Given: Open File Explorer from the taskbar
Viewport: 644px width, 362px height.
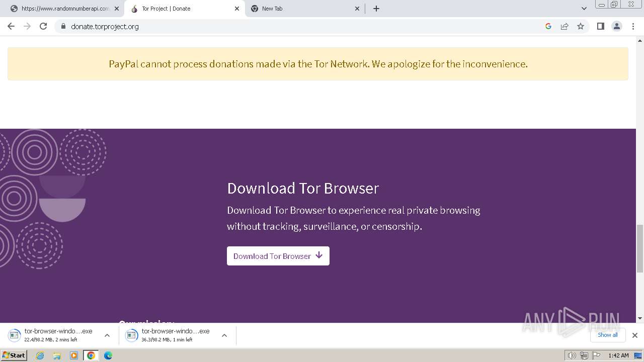Looking at the screenshot, I should click(57, 355).
